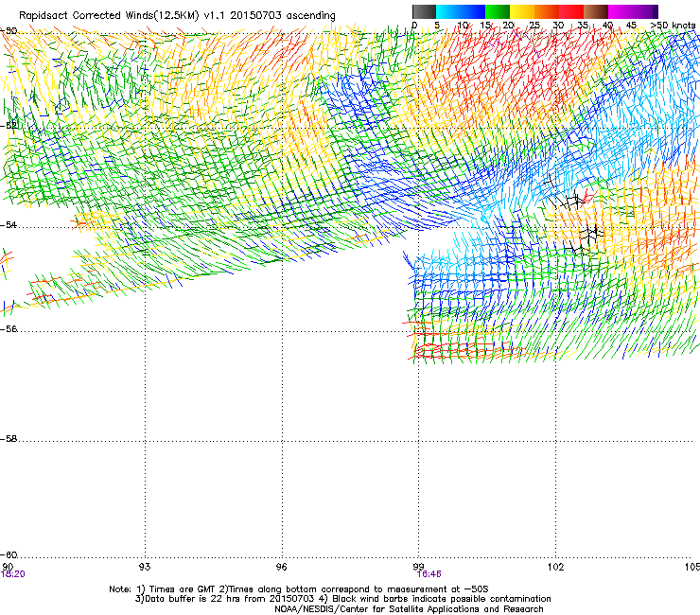Click legend scale label '0'

click(414, 26)
